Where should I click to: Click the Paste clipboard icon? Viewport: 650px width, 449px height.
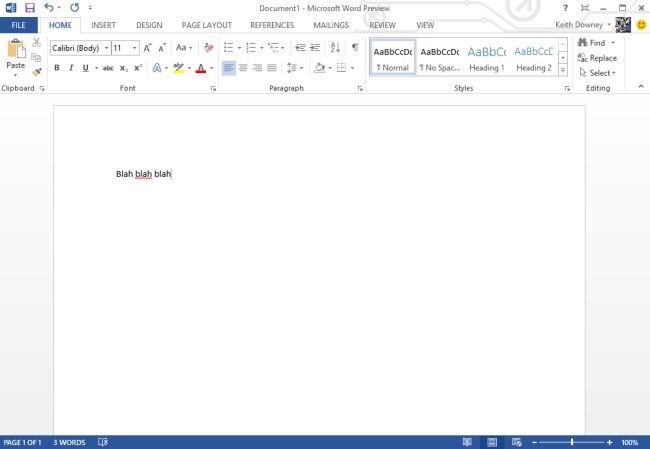tap(16, 49)
